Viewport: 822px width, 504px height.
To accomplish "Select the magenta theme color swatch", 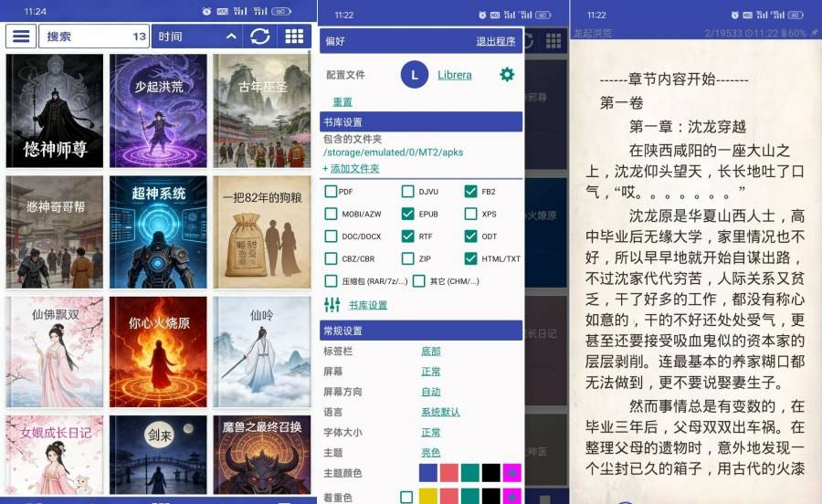I will pos(512,473).
